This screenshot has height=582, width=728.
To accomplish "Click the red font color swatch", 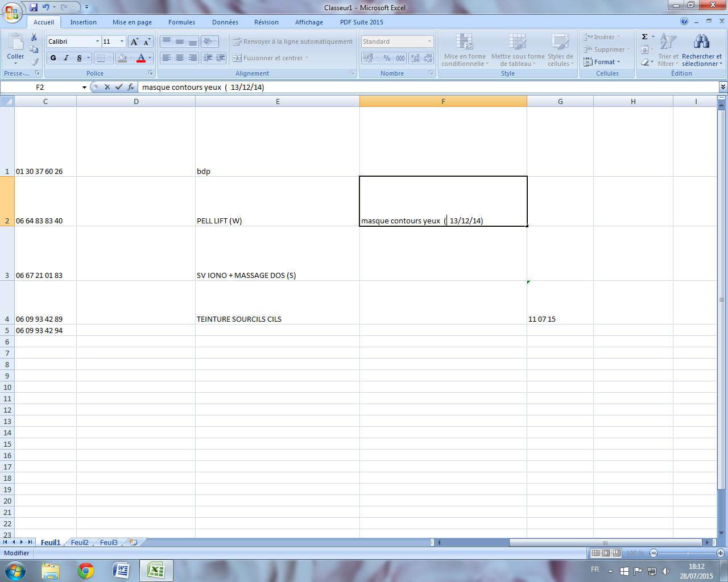I will pyautogui.click(x=141, y=58).
